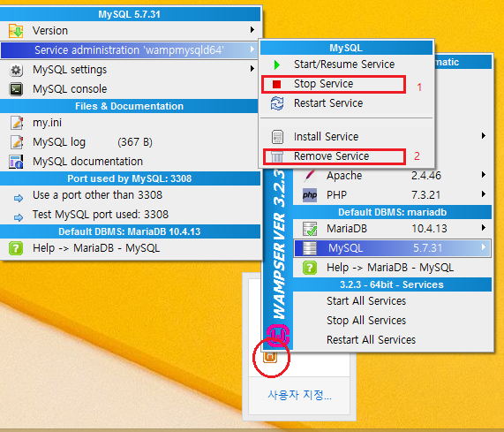Click arrow icon beside Test MySQL port used
This screenshot has width=504, height=432.
tap(19, 218)
